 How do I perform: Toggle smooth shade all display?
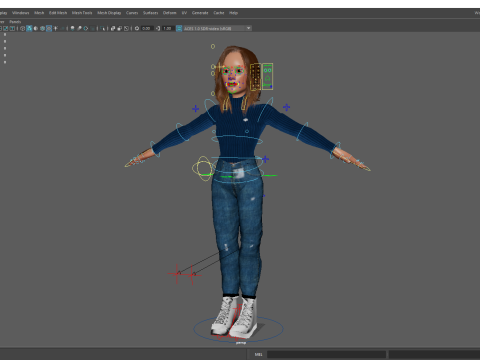click(29, 28)
